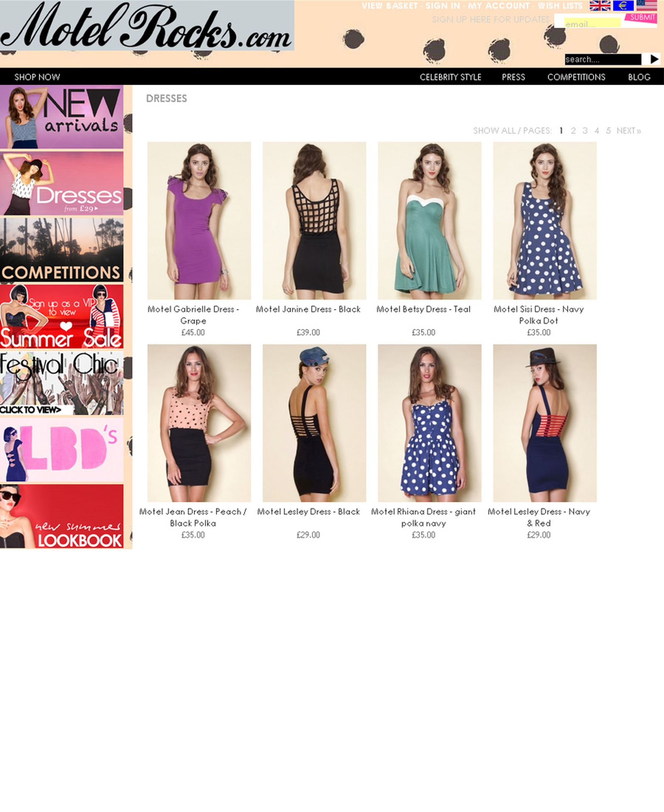Click the search arrow button
Screen dimensions: 664x812
click(x=654, y=59)
